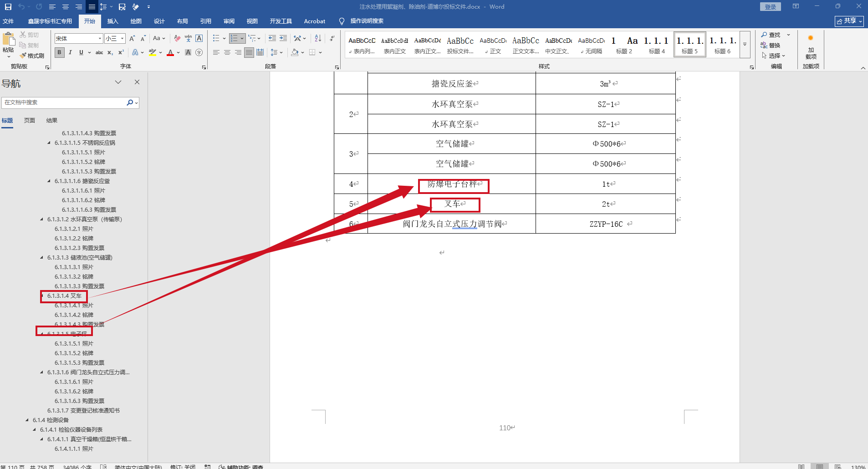Switch navigation pane to 结果 tab

52,121
